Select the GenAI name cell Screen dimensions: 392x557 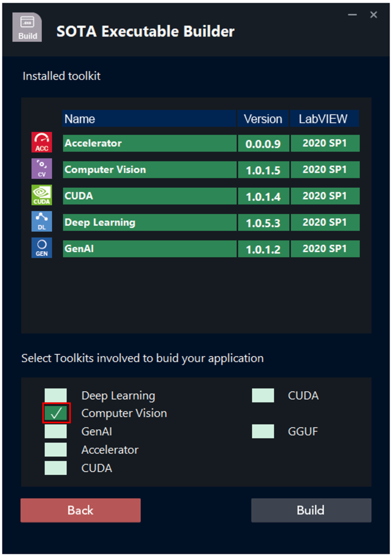click(x=150, y=249)
